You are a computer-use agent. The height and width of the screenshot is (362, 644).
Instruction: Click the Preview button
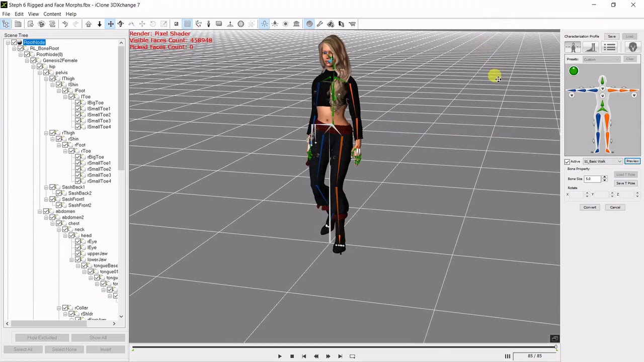pyautogui.click(x=632, y=161)
